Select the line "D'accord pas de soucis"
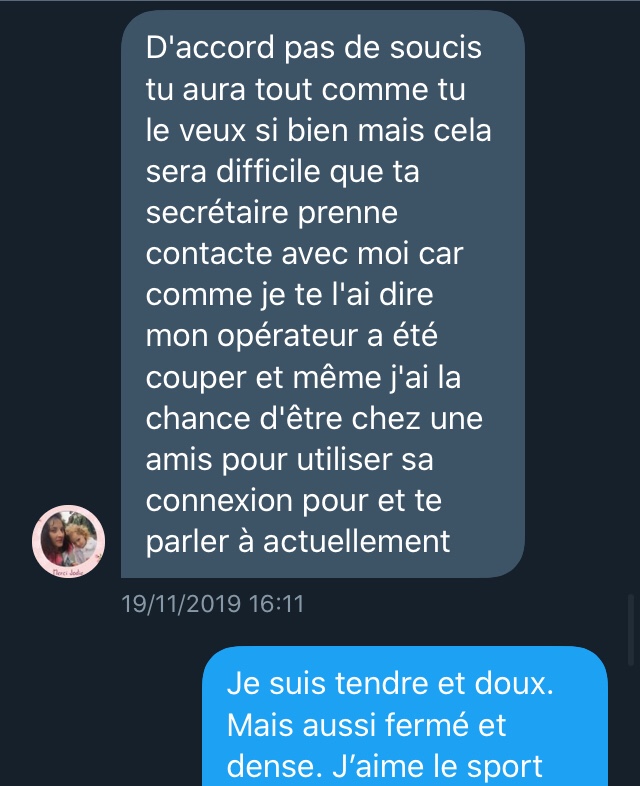This screenshot has width=640, height=786. click(314, 48)
